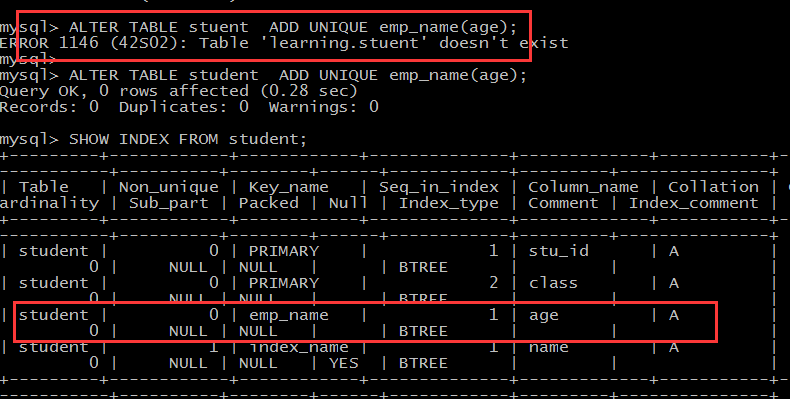Screen dimensions: 790x399
Task: Click the 'class' column value
Action: [553, 283]
